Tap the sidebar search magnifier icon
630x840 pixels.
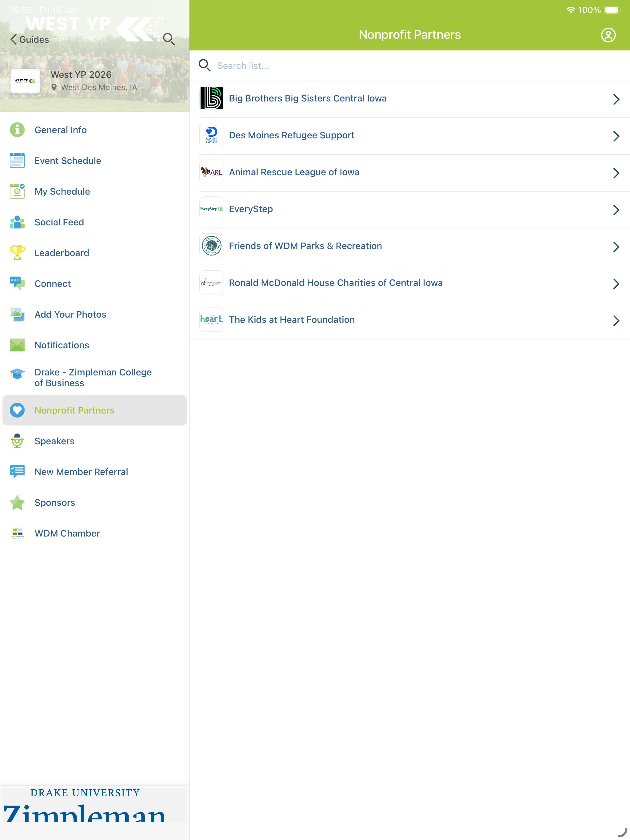169,39
